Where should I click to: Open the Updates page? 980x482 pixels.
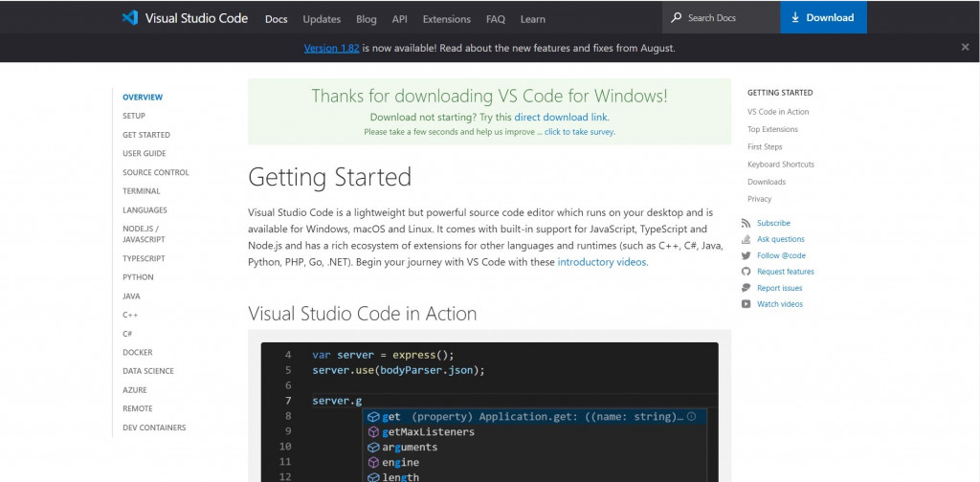(322, 19)
